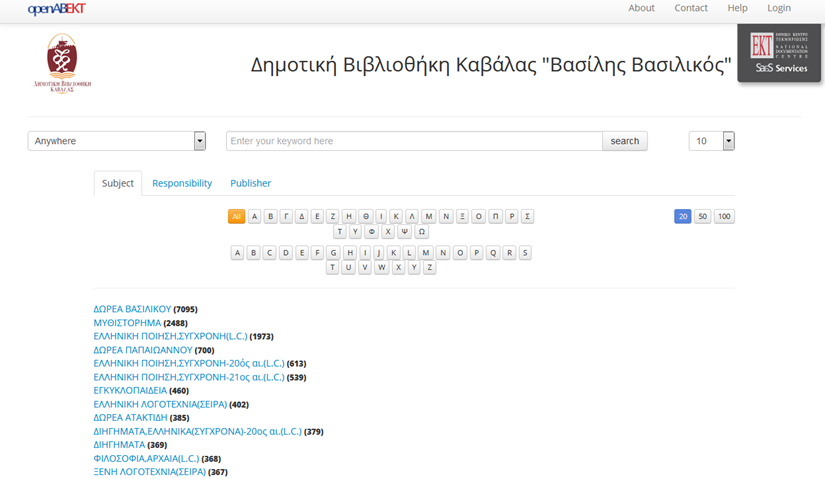Filter subjects by Latin letter F
Image resolution: width=825 pixels, height=479 pixels.
pos(317,253)
